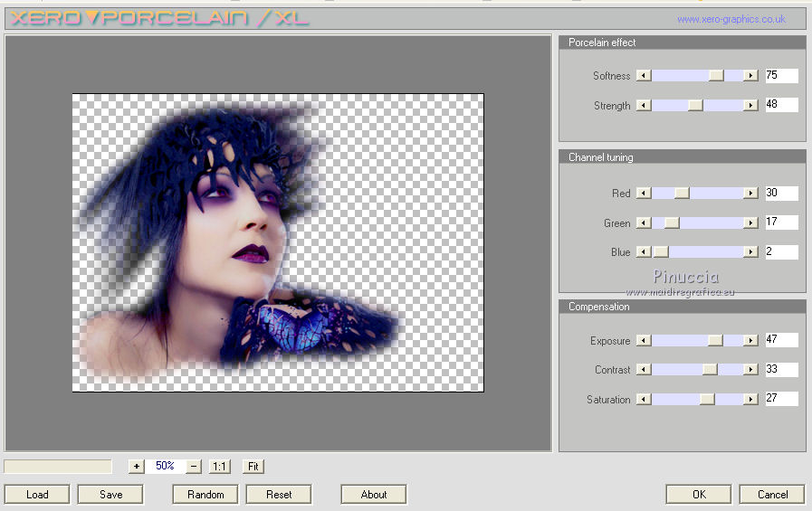Click the Green value field

[781, 222]
